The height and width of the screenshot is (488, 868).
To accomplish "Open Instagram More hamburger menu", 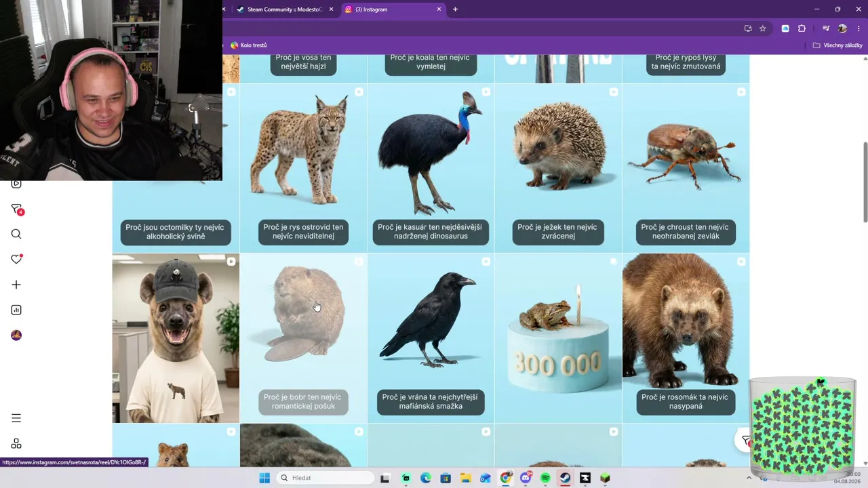I will (x=16, y=418).
